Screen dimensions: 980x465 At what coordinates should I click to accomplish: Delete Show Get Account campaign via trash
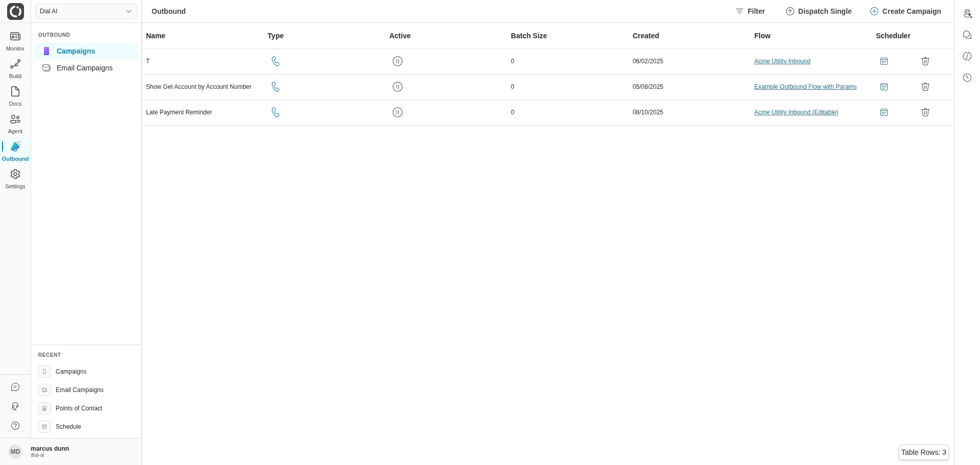click(x=925, y=87)
